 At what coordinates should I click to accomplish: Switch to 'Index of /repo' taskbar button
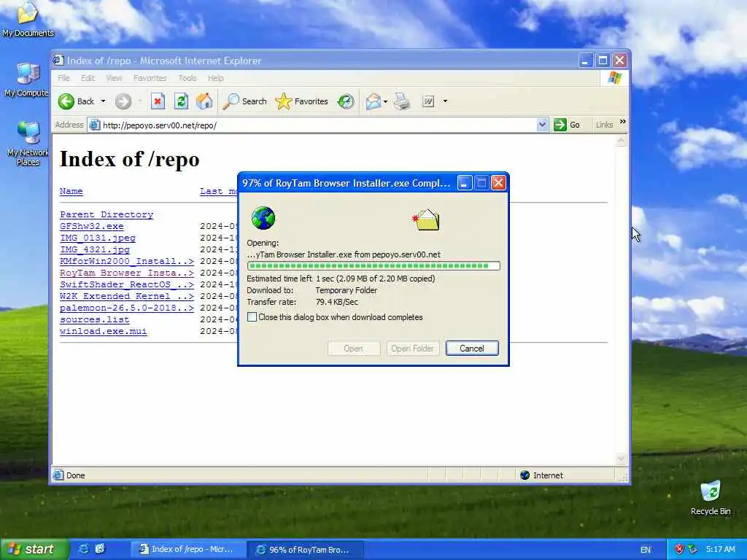(x=188, y=550)
